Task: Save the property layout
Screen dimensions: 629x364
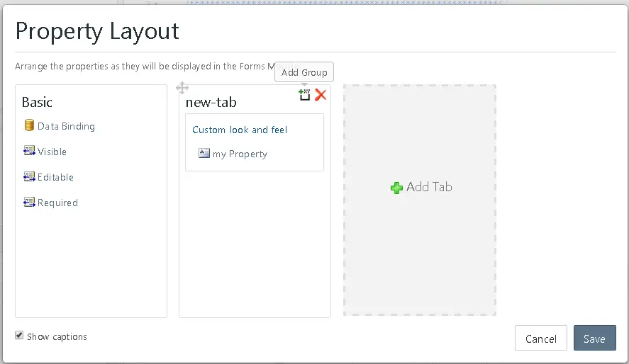Action: click(x=594, y=338)
